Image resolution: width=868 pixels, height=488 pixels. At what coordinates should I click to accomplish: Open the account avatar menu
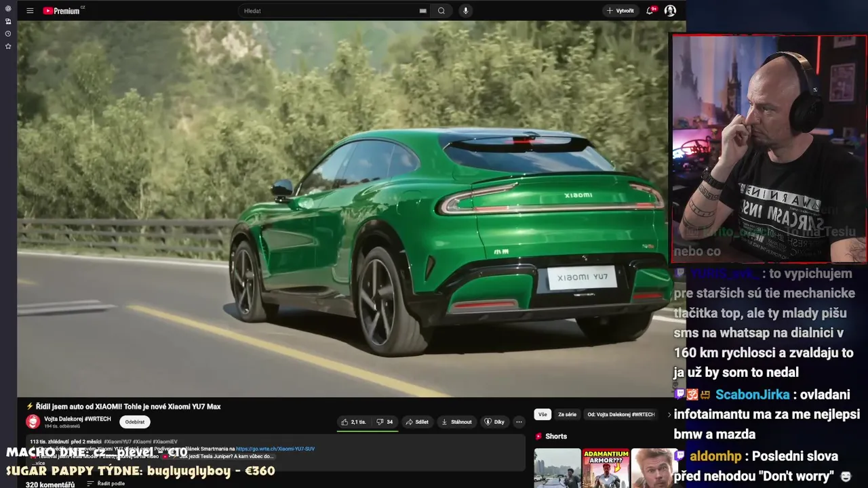[x=670, y=11]
